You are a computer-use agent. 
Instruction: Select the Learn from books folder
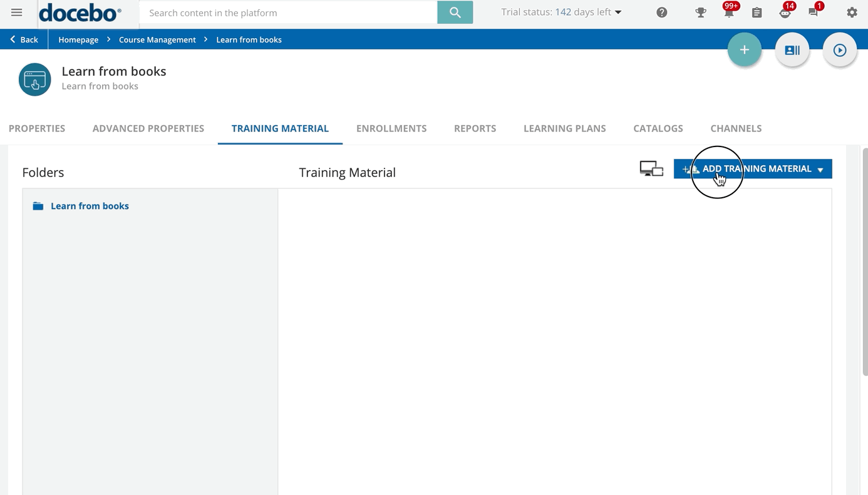pyautogui.click(x=90, y=206)
